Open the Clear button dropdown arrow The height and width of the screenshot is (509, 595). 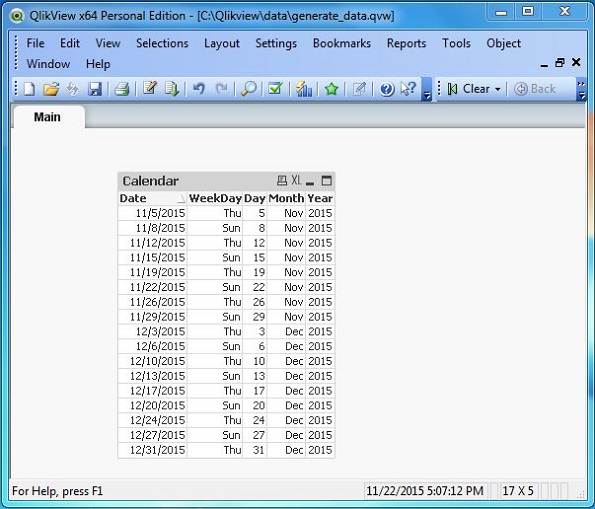pos(498,90)
